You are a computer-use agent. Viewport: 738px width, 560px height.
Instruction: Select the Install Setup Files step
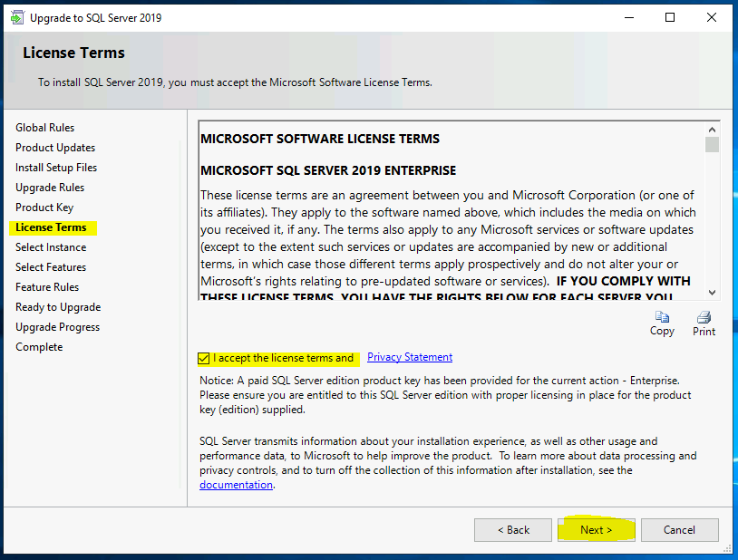[56, 168]
